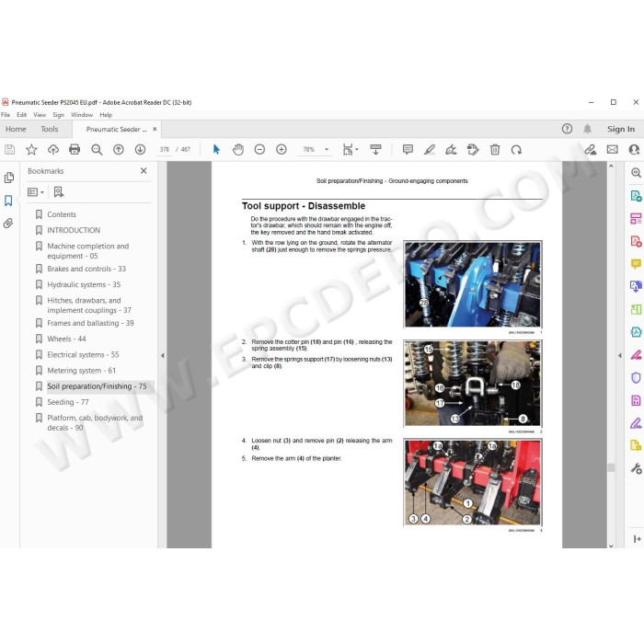Add a sticky note comment
The width and height of the screenshot is (644, 644).
pyautogui.click(x=408, y=149)
